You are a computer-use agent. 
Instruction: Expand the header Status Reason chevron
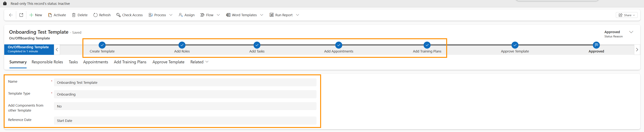pos(631,32)
